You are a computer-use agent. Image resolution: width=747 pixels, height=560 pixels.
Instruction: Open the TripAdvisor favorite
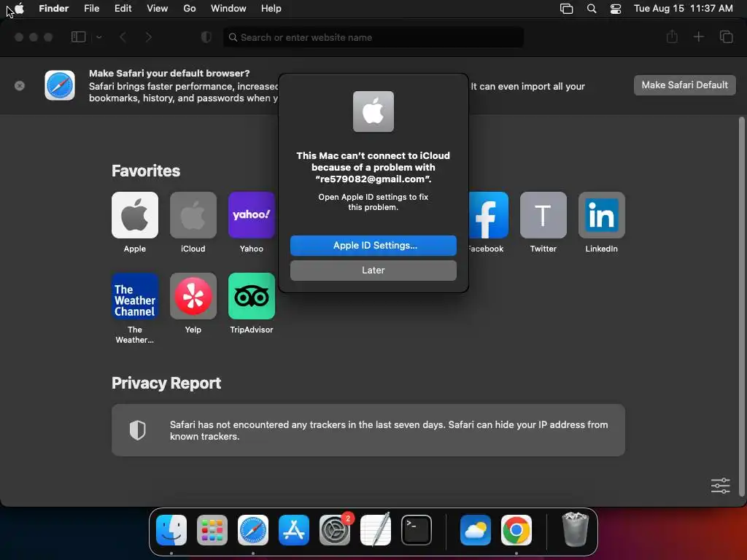tap(251, 296)
